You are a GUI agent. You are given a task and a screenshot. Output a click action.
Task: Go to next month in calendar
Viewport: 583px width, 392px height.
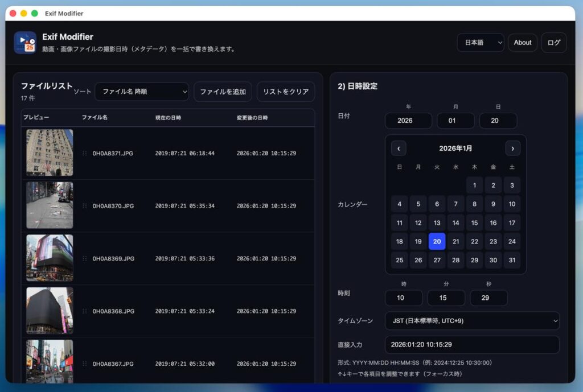[x=512, y=148]
